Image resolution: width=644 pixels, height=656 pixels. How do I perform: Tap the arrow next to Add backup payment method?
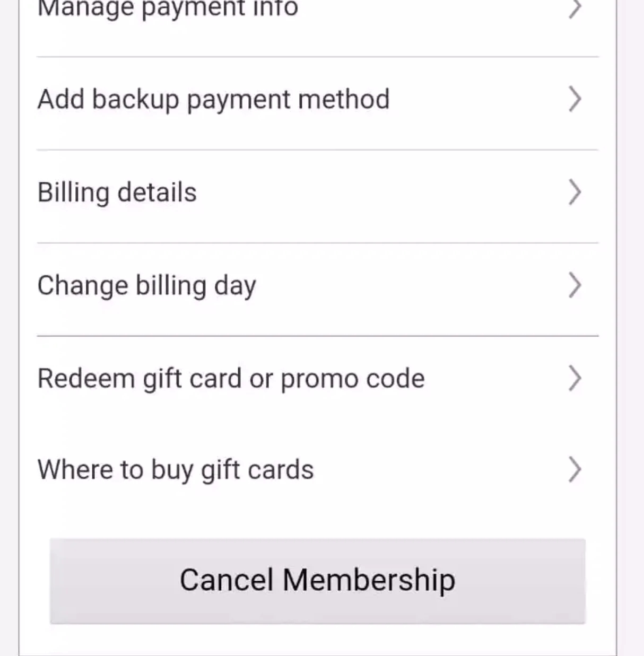(575, 99)
